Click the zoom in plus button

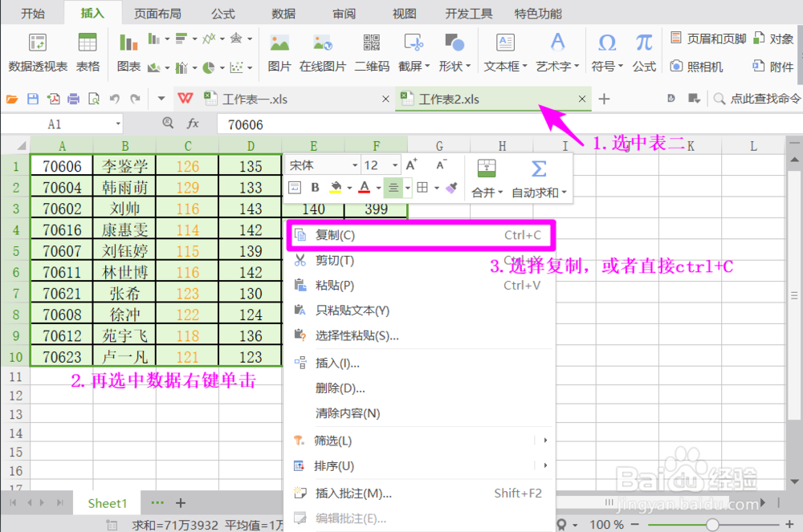[x=789, y=524]
